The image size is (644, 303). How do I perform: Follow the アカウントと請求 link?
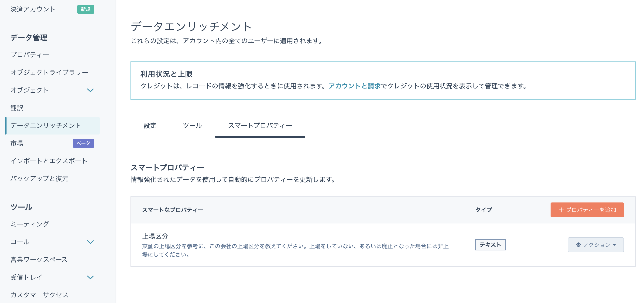354,86
